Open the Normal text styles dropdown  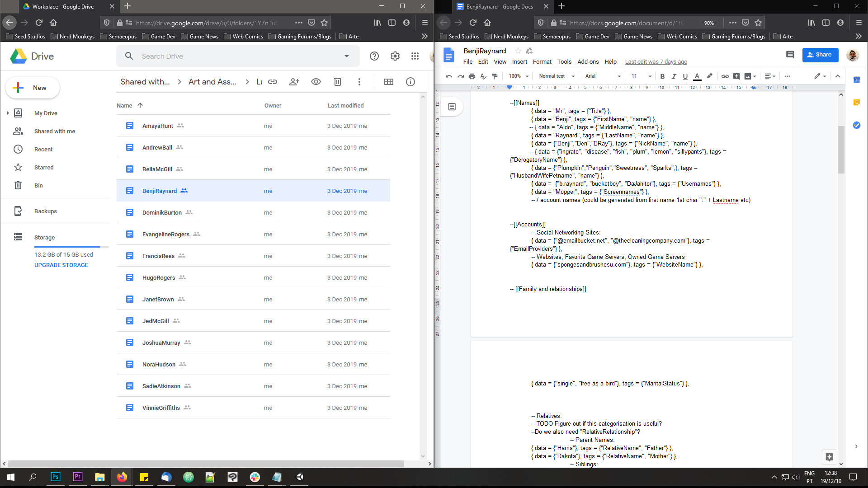(x=557, y=76)
